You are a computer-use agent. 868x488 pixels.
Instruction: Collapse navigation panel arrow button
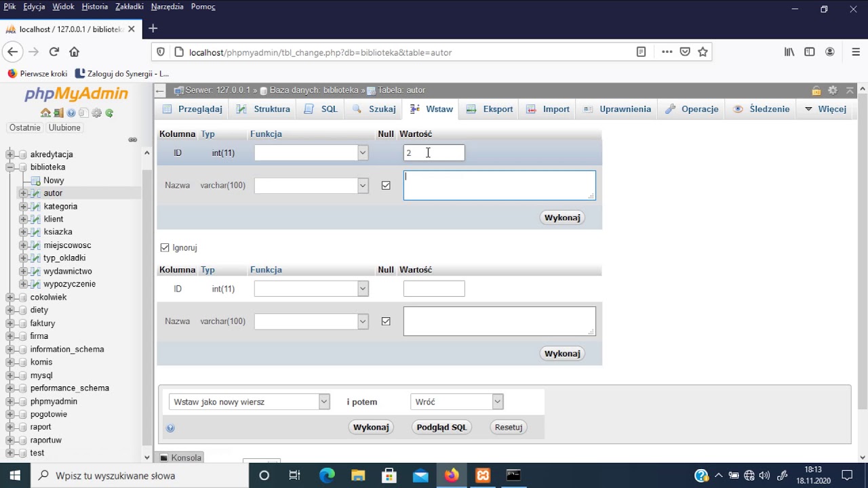(x=159, y=90)
